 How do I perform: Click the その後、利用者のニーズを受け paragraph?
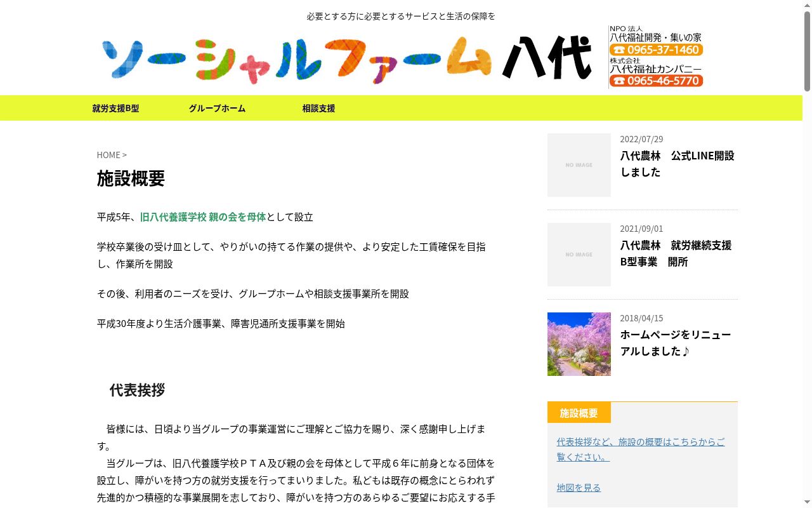(253, 294)
